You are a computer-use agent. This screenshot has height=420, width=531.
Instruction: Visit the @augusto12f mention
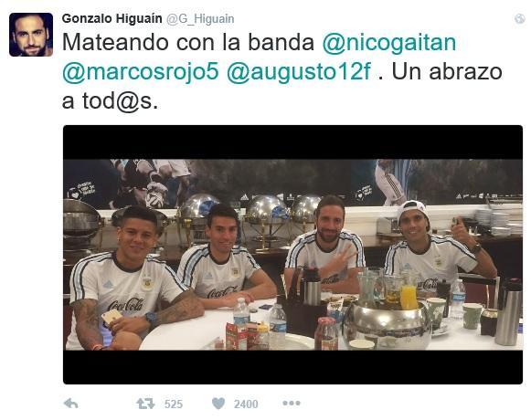tap(299, 72)
